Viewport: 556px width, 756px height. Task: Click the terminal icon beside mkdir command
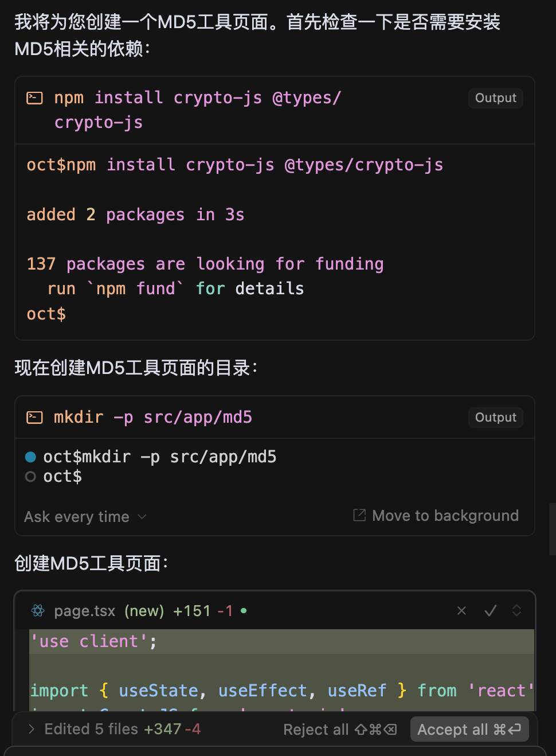[34, 418]
